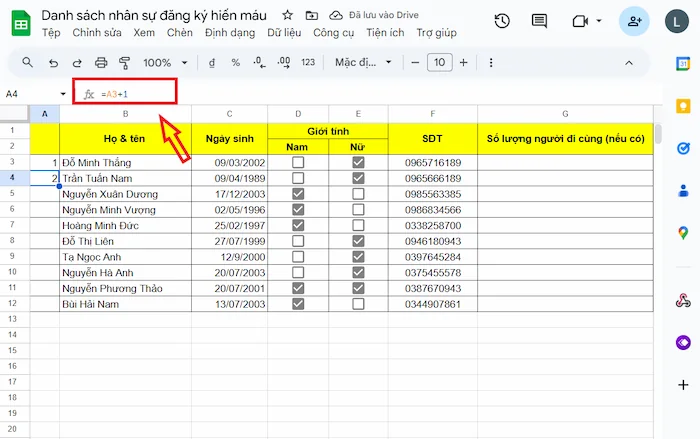Open the Trợ giúp menu

(x=436, y=33)
